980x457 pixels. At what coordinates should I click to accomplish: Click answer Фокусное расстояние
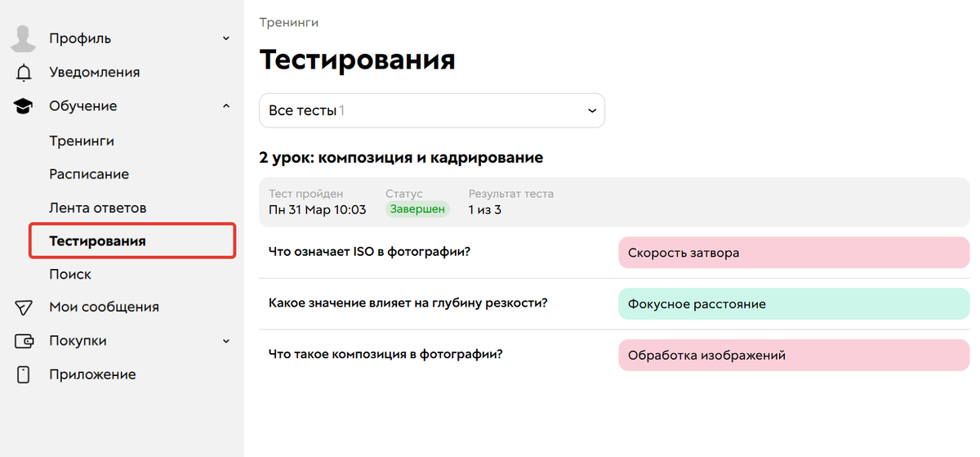(x=794, y=304)
